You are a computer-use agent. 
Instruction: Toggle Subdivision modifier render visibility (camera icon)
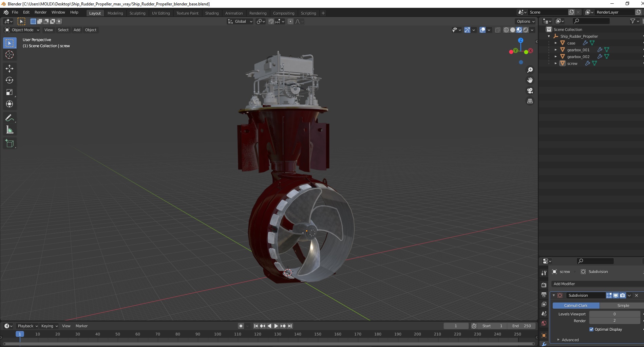623,295
